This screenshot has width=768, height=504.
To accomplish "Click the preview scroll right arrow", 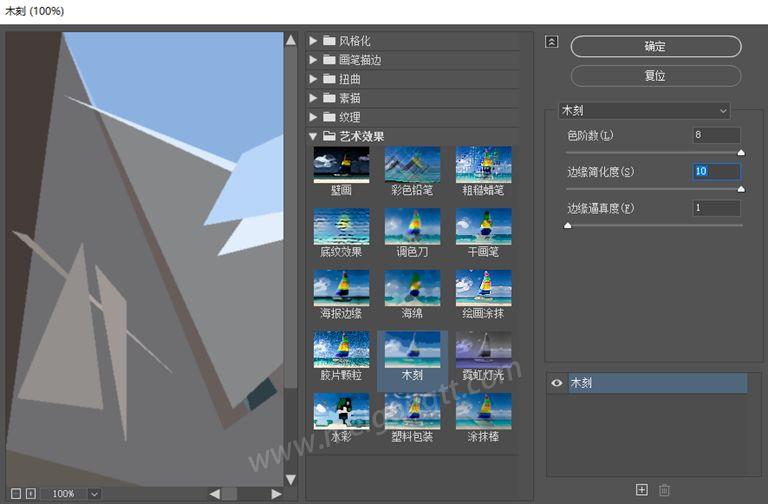I will 276,494.
